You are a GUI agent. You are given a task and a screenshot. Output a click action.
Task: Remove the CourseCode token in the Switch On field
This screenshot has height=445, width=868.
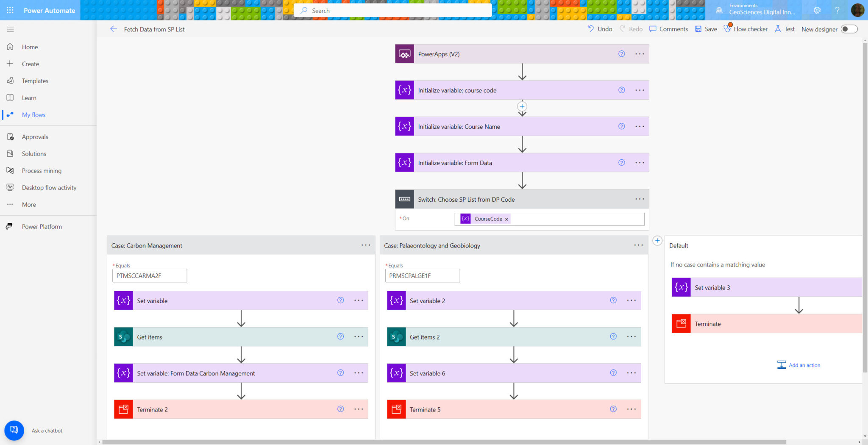[507, 219]
